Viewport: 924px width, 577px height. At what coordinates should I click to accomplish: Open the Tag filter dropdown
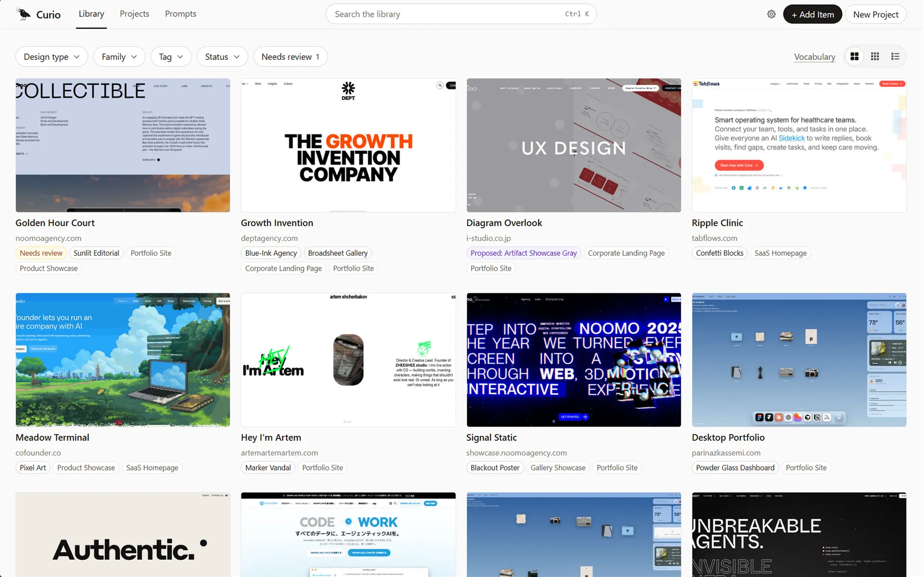coord(171,56)
